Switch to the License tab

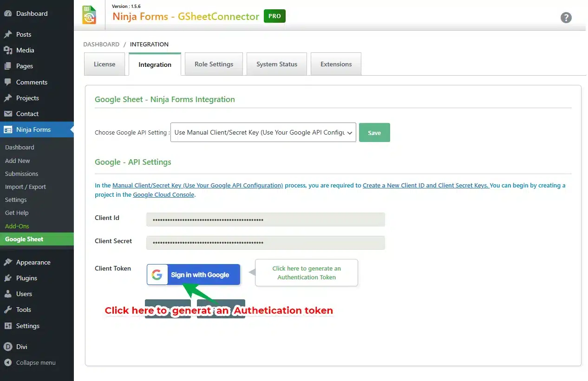105,64
